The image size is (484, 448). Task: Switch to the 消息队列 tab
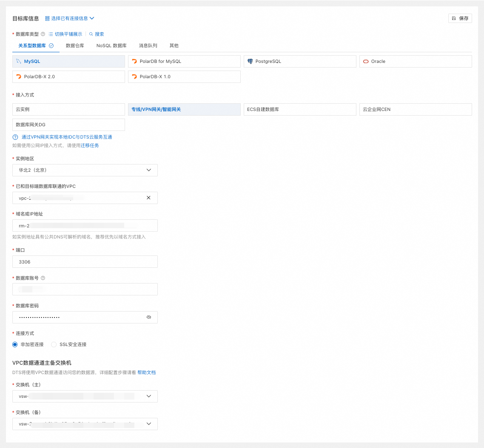coord(148,45)
